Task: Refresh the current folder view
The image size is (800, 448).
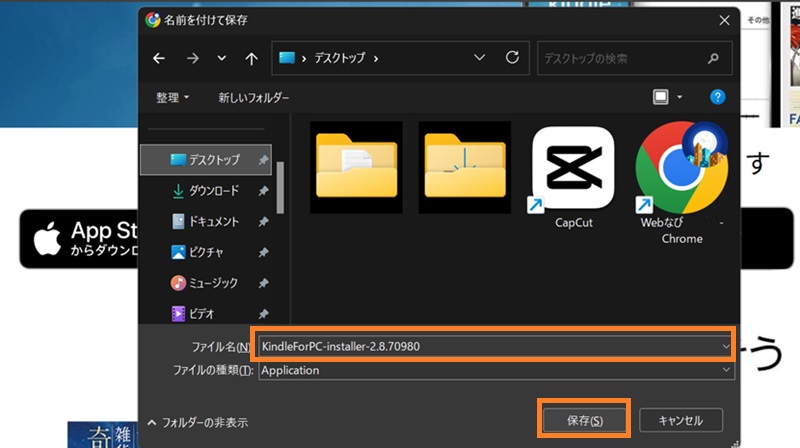Action: click(512, 58)
